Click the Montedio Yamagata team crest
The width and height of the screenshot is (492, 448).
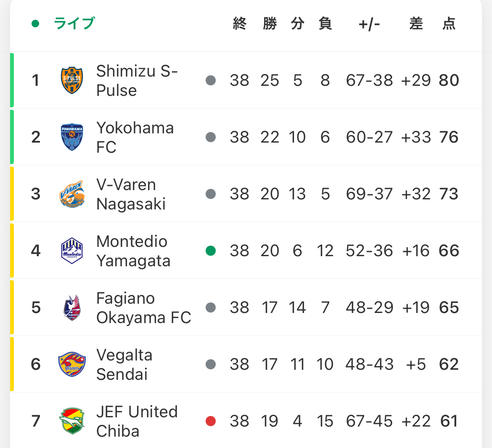(x=72, y=251)
